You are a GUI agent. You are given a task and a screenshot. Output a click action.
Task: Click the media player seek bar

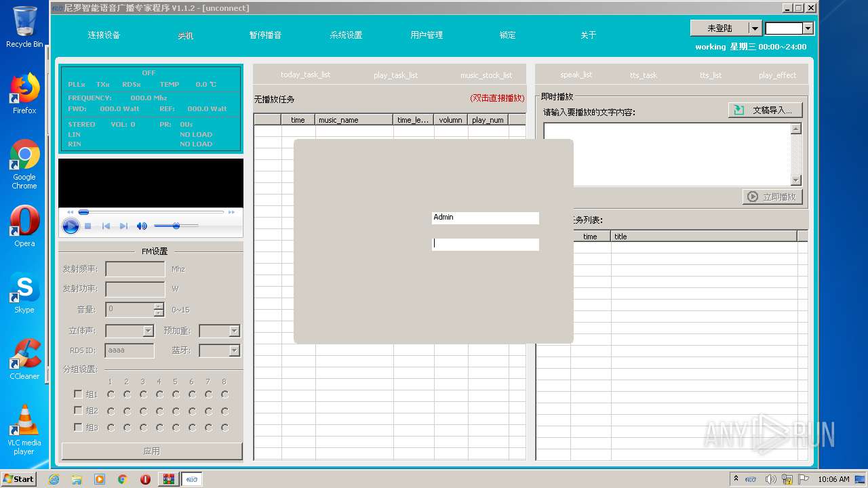coord(151,212)
